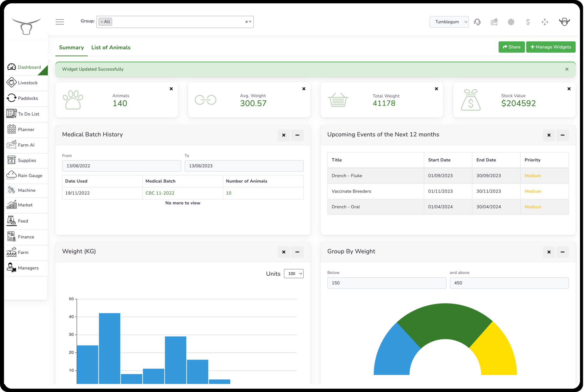This screenshot has width=584, height=392.
Task: Click the dollar sign icon
Action: (528, 22)
